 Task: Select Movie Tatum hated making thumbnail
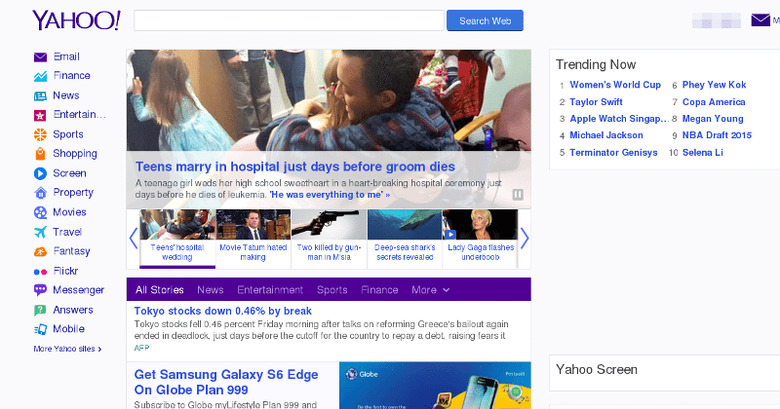[253, 238]
